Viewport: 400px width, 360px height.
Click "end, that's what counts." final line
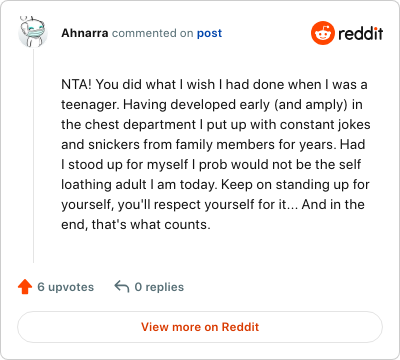click(x=136, y=225)
